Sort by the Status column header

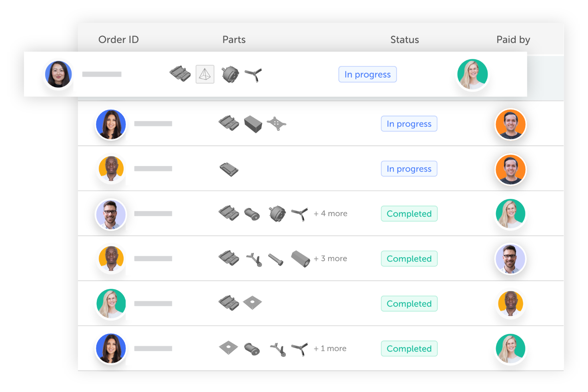tap(405, 40)
